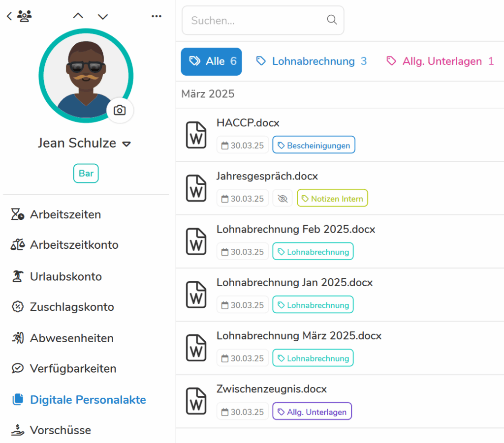Open Lohnabrechnung Jan 2025.docx
Screen dimensions: 504x443
coord(294,283)
